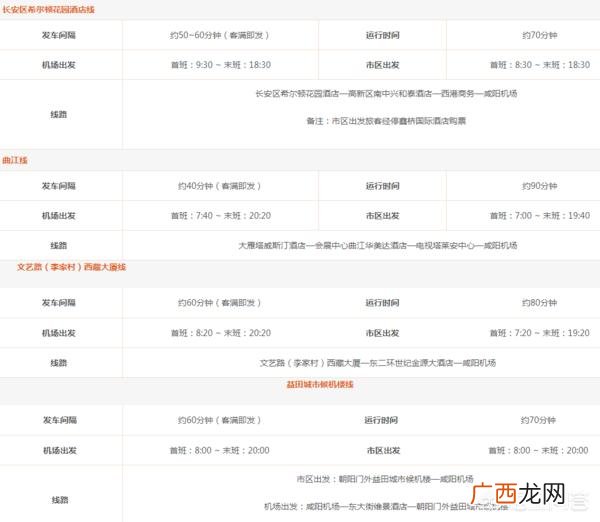Click the 市区出发 label in the 曲江线 section
The height and width of the screenshot is (522, 600).
coord(383,215)
